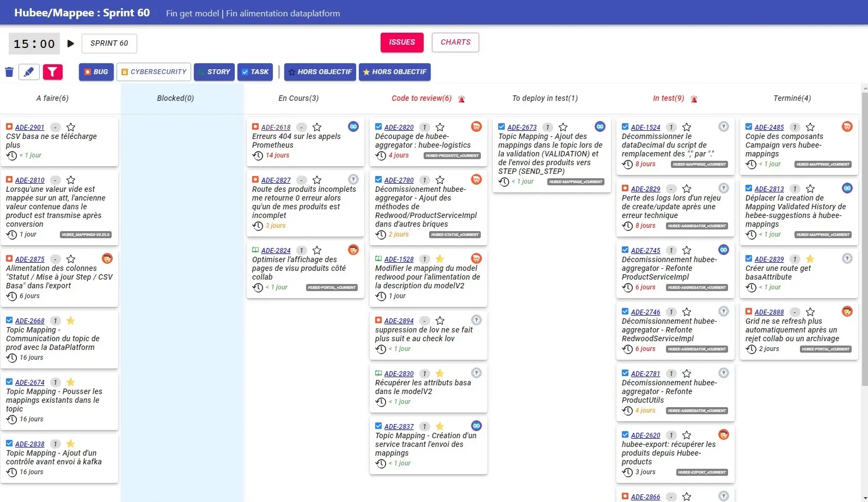Click the HUBEE-EXPORT_vCURRENT tag on ADE-2620
The width and height of the screenshot is (868, 502).
[702, 473]
